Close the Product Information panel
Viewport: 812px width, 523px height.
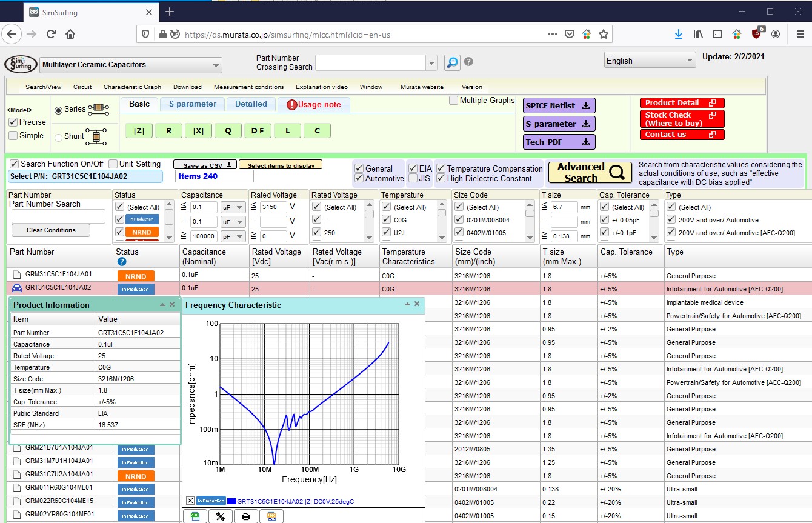tap(172, 304)
